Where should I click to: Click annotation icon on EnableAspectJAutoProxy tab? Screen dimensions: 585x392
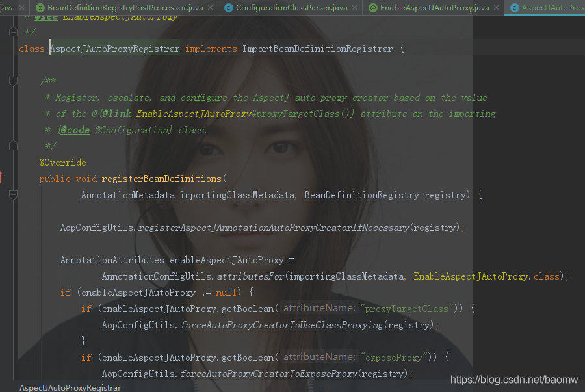coord(372,7)
